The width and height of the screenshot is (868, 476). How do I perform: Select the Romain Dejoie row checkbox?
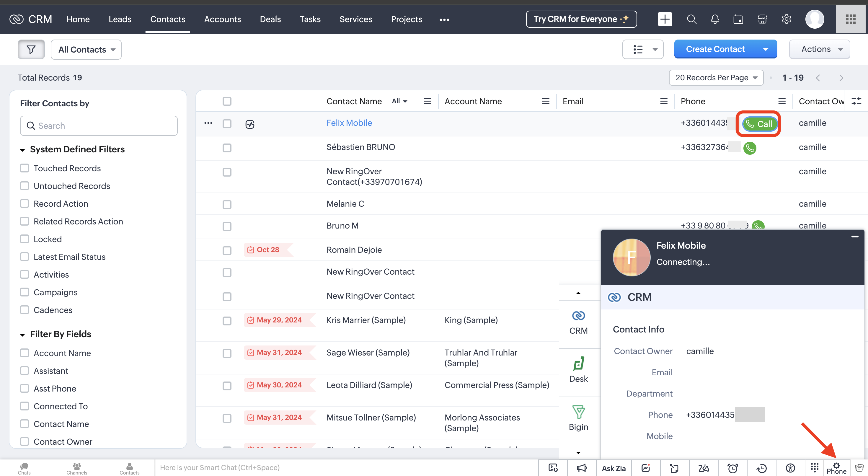227,250
